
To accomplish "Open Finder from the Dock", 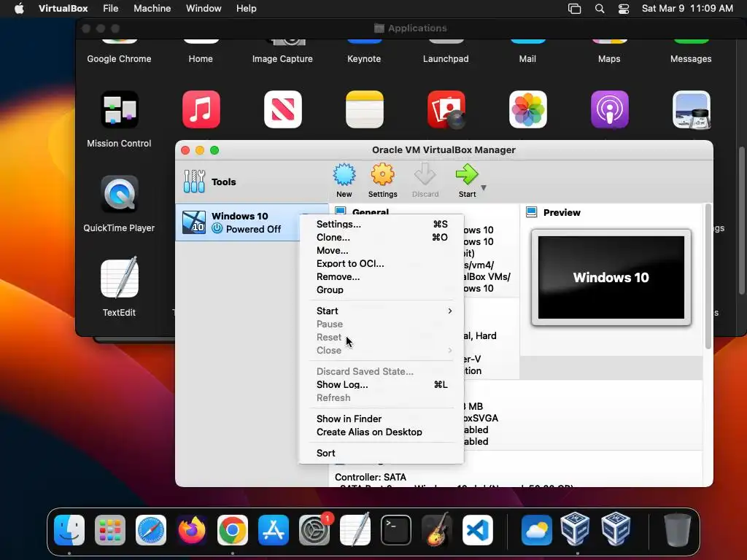I will pyautogui.click(x=69, y=530).
